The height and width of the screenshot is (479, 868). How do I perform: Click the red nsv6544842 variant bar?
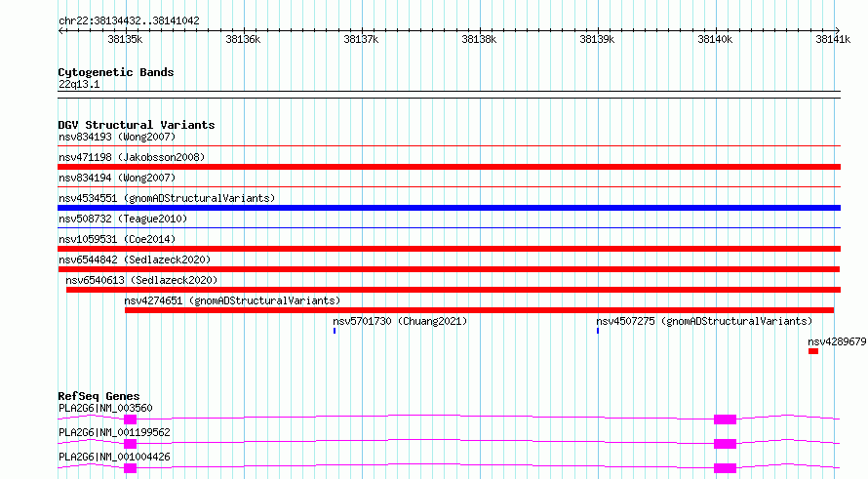coord(449,269)
